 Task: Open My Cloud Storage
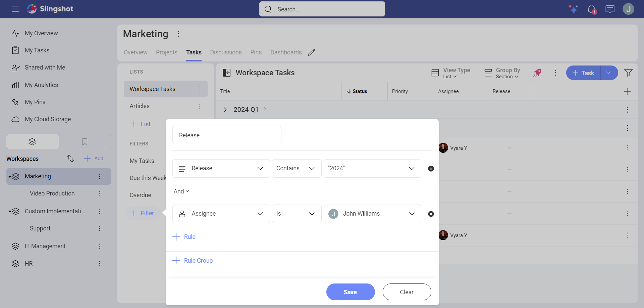(x=48, y=119)
